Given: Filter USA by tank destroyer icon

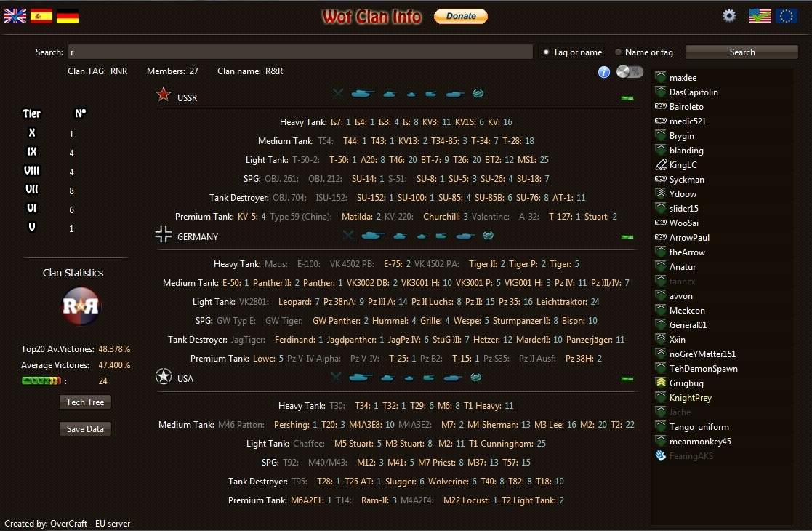Looking at the screenshot, I should pos(453,378).
